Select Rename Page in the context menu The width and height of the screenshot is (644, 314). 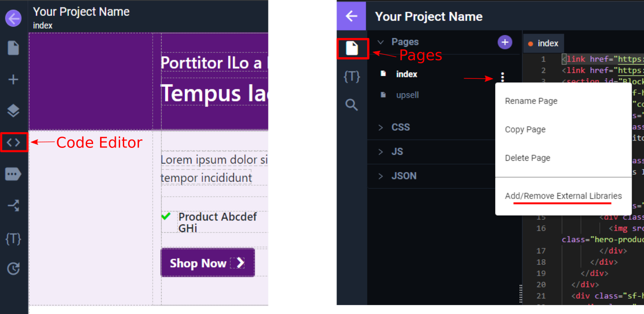tap(531, 101)
